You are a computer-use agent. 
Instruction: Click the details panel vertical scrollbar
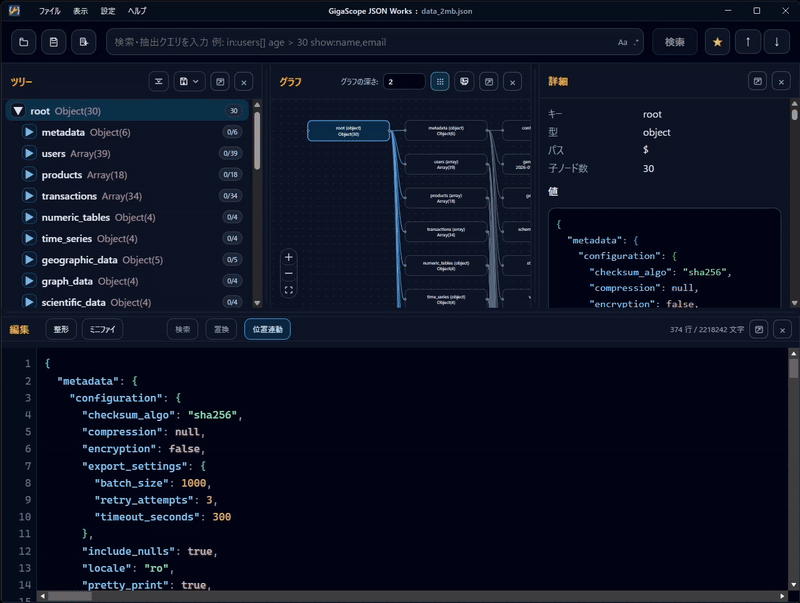794,114
